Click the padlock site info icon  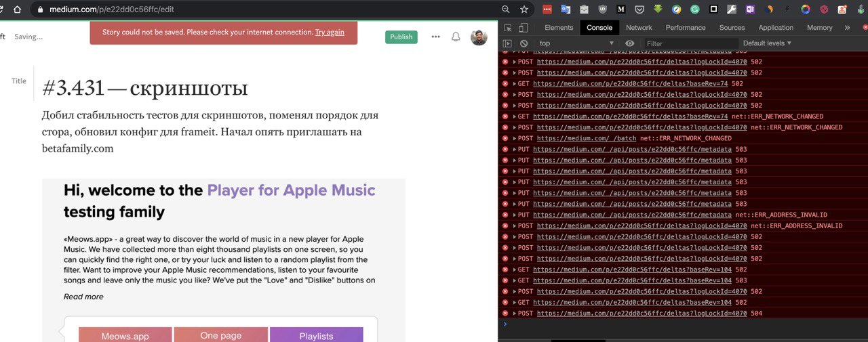pos(40,10)
